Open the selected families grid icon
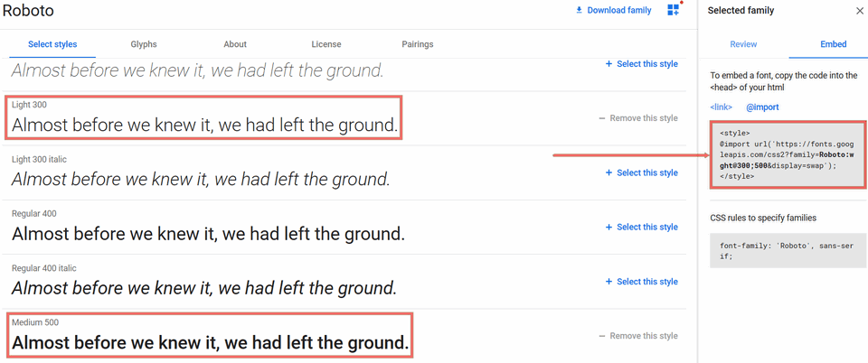Image resolution: width=868 pixels, height=363 pixels. pyautogui.click(x=674, y=10)
